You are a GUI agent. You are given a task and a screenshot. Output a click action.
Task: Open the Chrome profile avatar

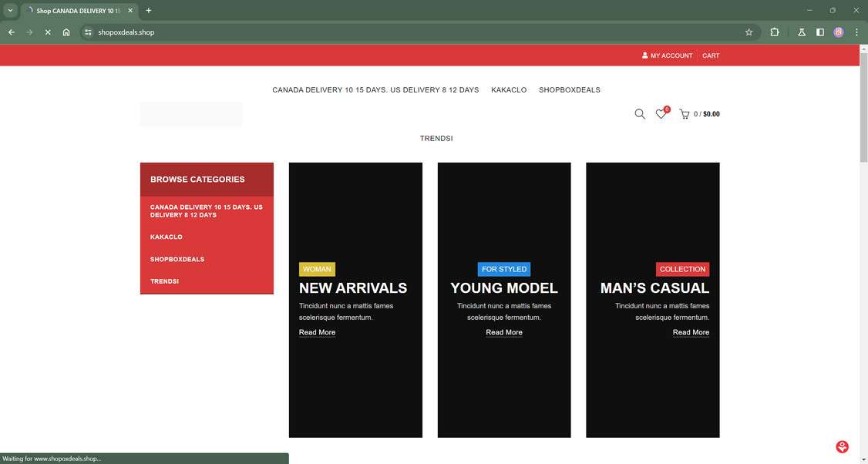(839, 32)
